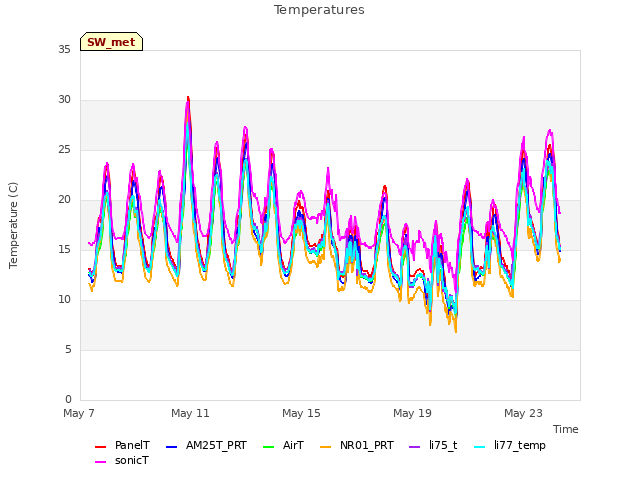Click the May 19 x-axis label

[412, 413]
